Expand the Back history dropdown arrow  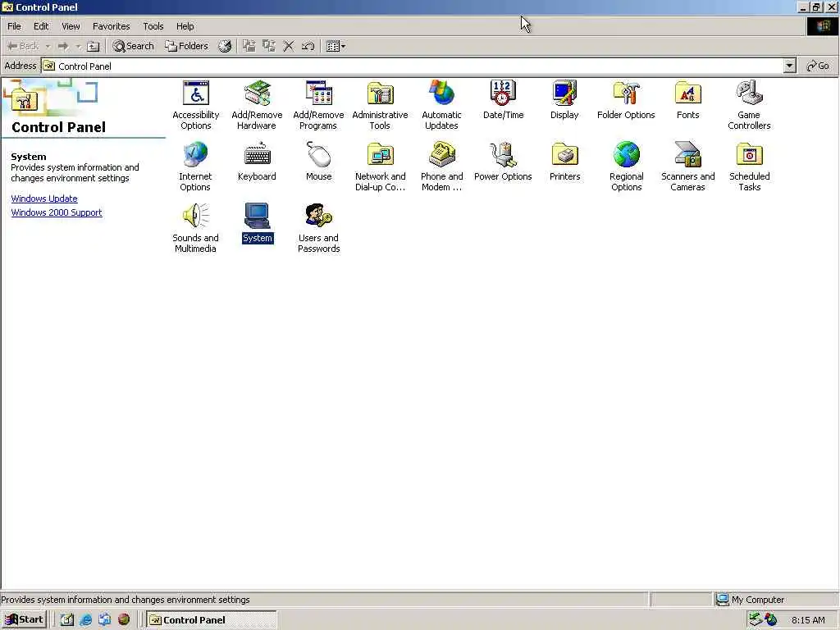(48, 46)
